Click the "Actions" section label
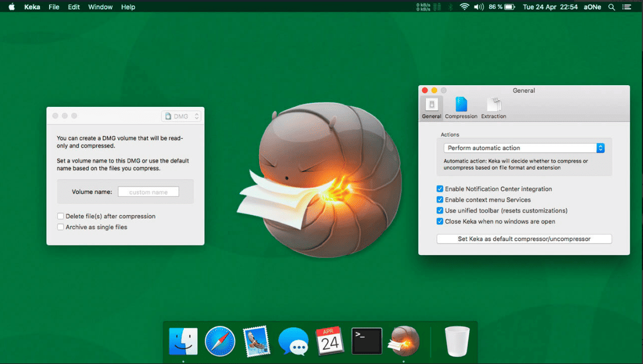The image size is (643, 364). pos(450,134)
